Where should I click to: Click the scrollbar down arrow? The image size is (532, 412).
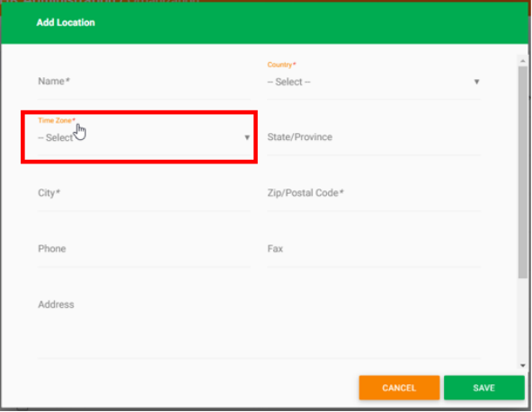coord(522,365)
